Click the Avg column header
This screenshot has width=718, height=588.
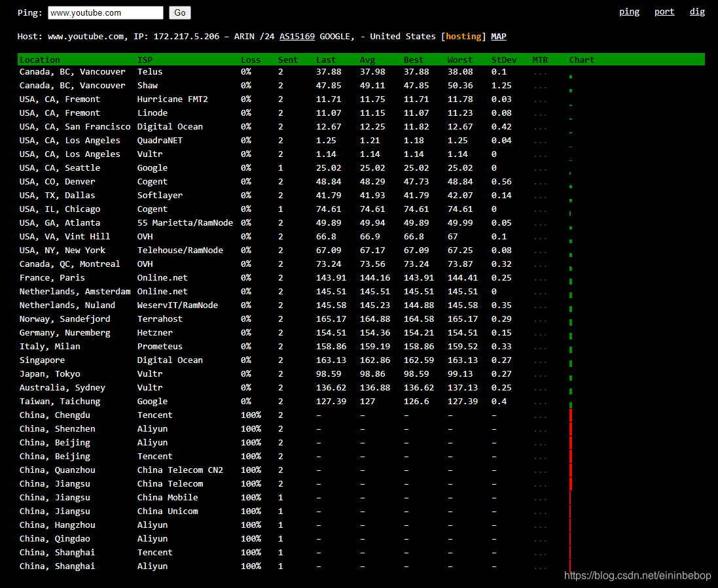367,60
